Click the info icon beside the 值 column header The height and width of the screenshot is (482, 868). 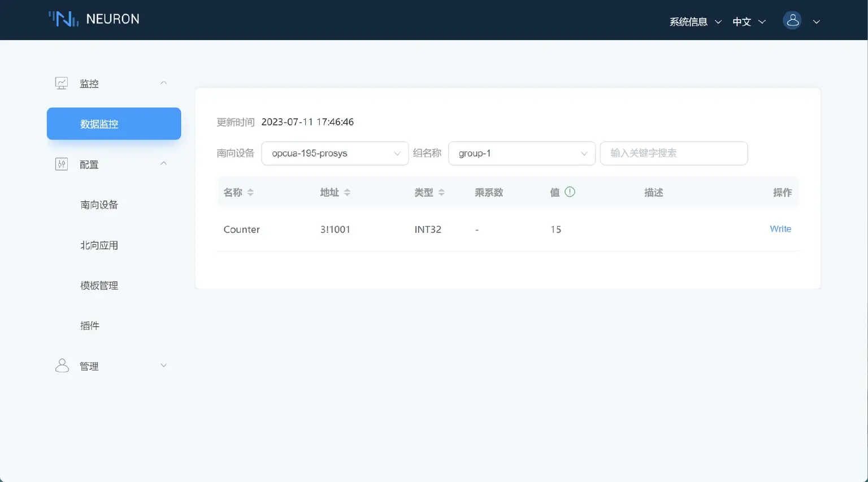[570, 192]
